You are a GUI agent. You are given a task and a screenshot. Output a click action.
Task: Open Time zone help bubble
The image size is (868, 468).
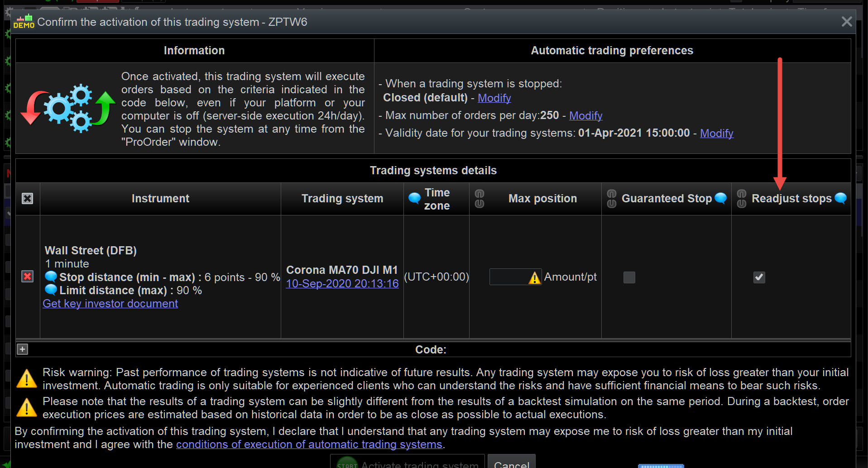coord(414,198)
